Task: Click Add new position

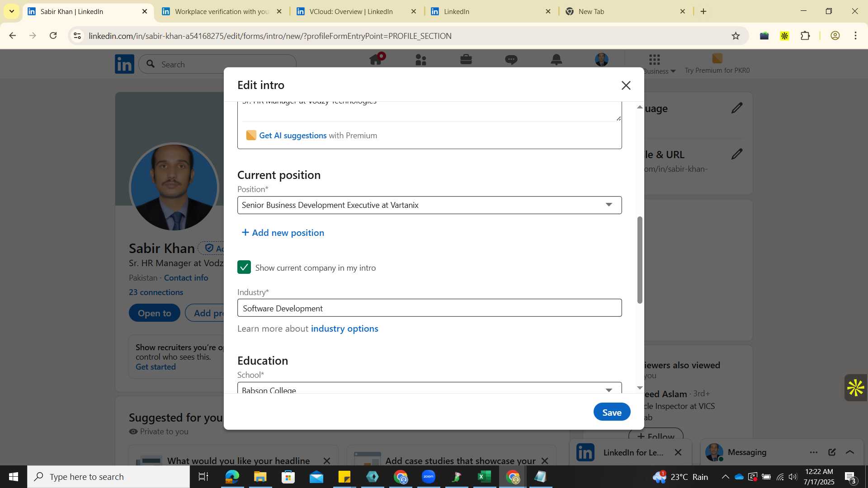Action: click(283, 233)
